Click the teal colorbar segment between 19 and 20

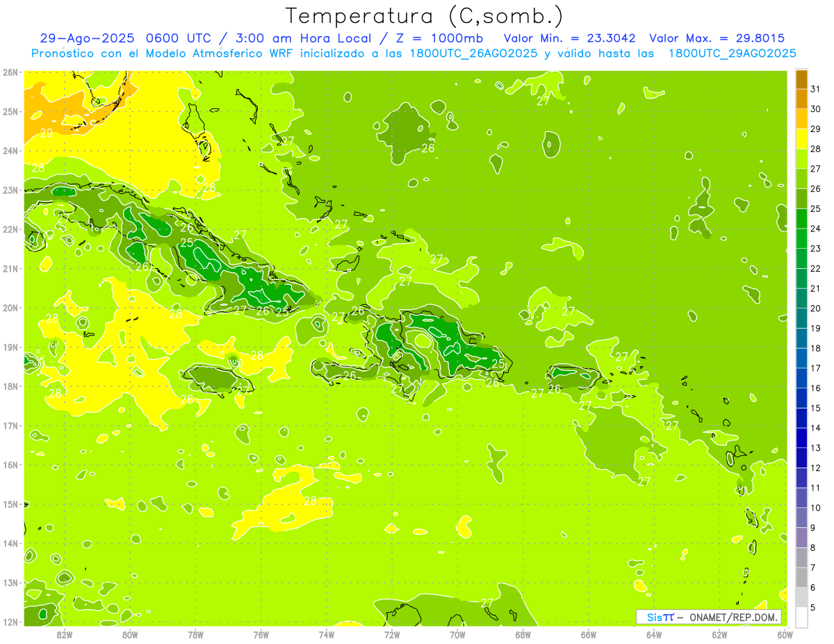coord(801,318)
